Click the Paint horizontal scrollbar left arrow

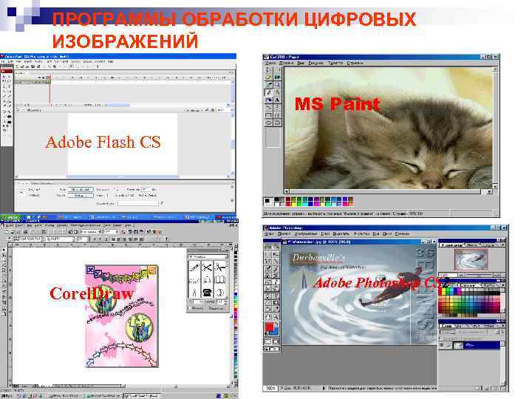tap(287, 191)
